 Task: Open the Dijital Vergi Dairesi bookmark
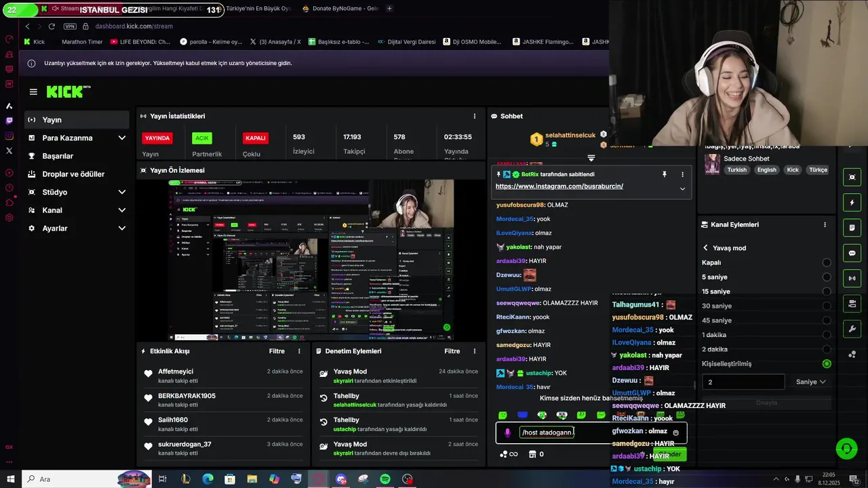coord(407,41)
